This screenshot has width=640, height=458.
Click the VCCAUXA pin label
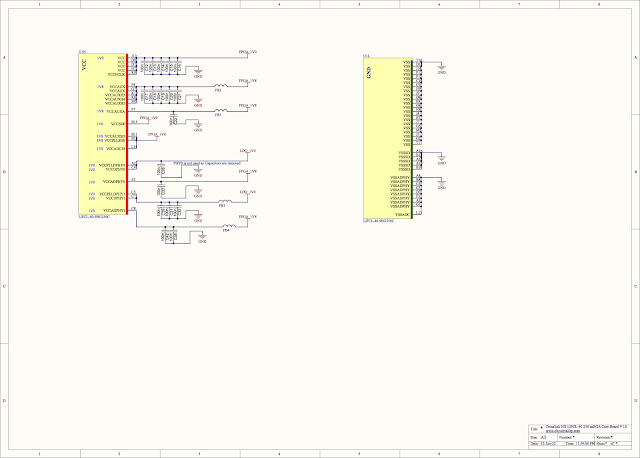(116, 111)
